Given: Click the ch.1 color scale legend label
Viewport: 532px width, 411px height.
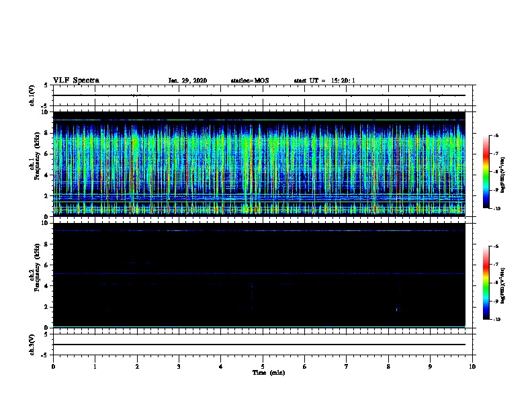Looking at the screenshot, I should 502,175.
